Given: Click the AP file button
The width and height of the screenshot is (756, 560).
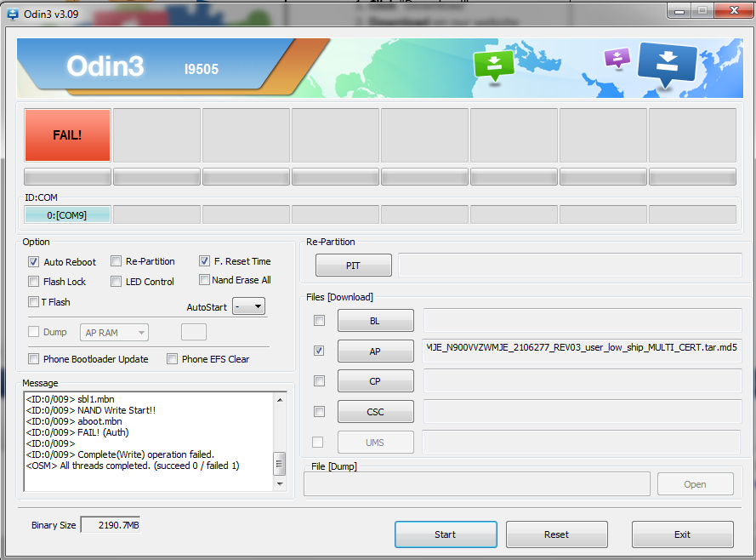Looking at the screenshot, I should (x=376, y=351).
